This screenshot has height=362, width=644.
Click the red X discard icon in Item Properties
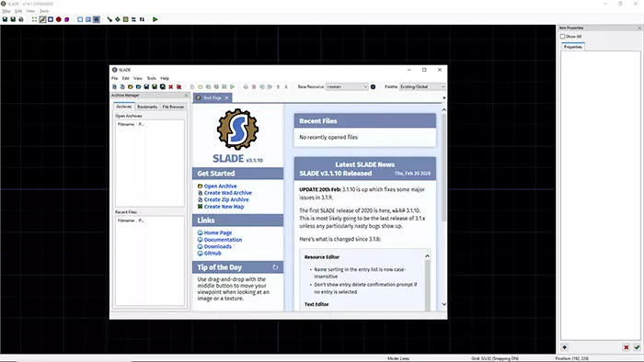626,347
